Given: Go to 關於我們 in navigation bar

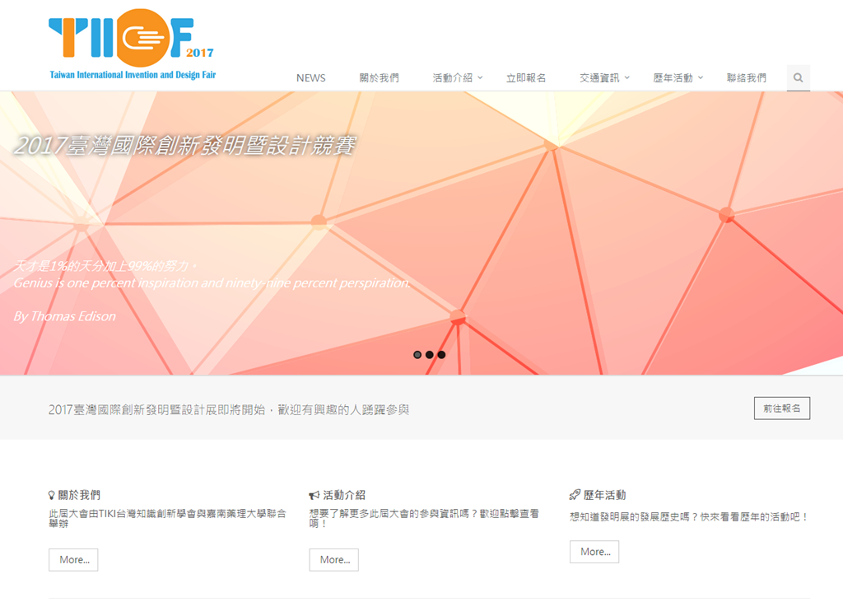Looking at the screenshot, I should click(380, 78).
